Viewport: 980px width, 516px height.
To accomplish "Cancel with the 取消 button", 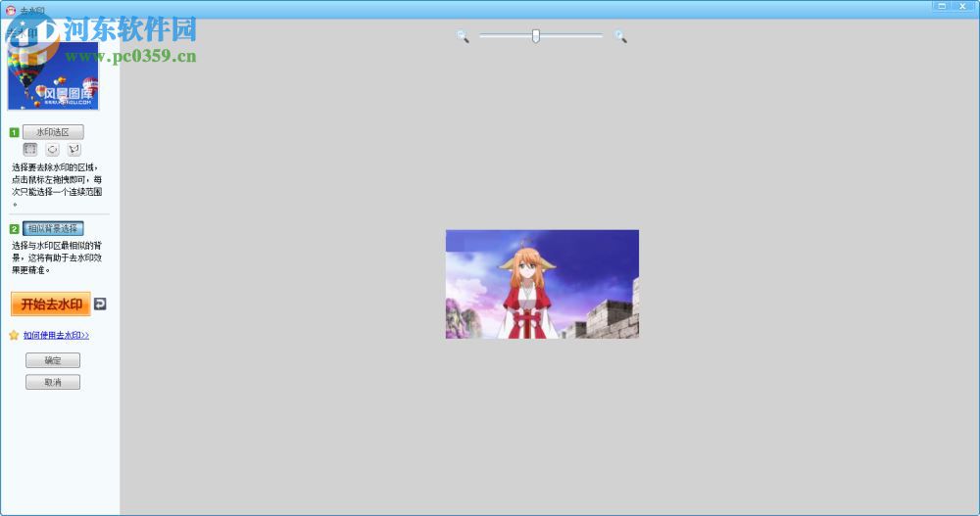I will [53, 382].
